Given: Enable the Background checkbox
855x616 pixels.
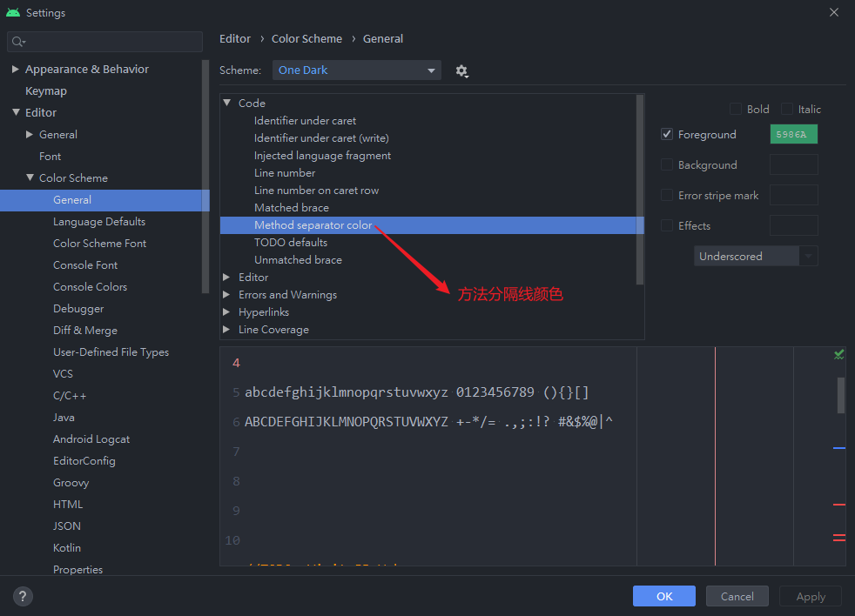Looking at the screenshot, I should (x=667, y=164).
